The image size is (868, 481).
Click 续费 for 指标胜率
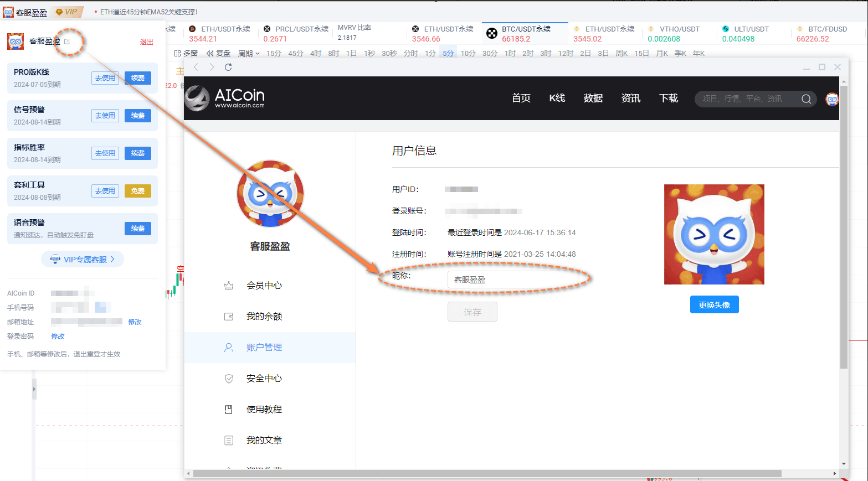(138, 153)
